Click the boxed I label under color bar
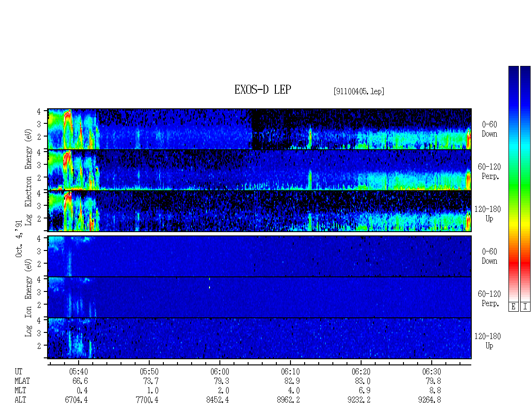This screenshot has width=532, height=412. click(525, 307)
